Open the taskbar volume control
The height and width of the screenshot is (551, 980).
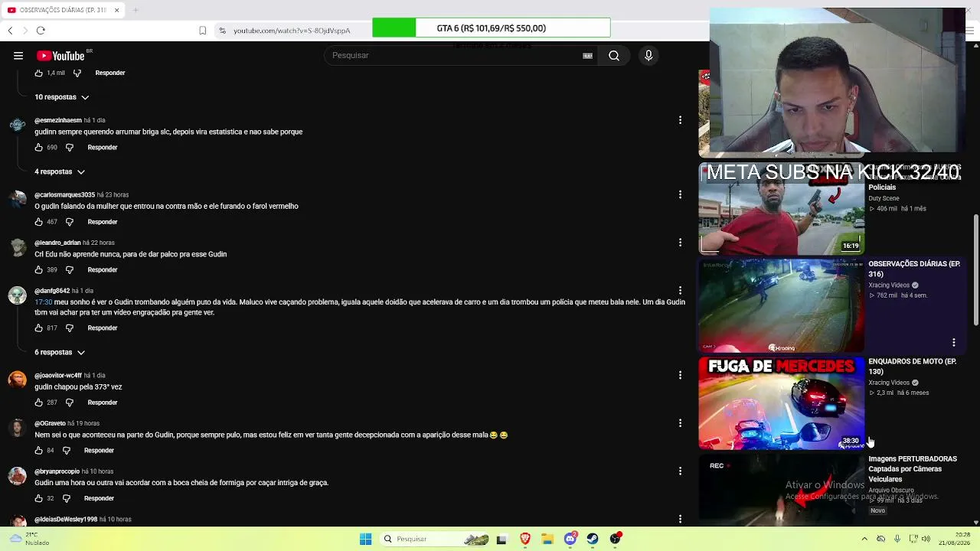(x=926, y=539)
